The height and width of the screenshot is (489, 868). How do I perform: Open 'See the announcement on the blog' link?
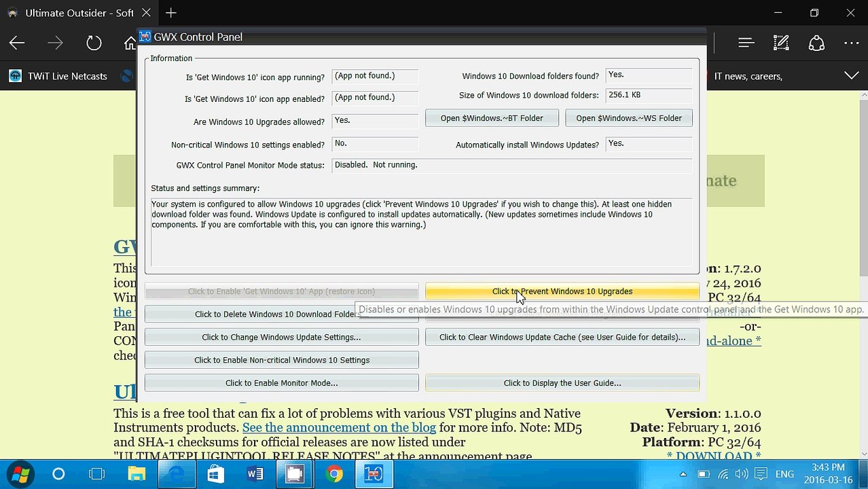tap(339, 428)
